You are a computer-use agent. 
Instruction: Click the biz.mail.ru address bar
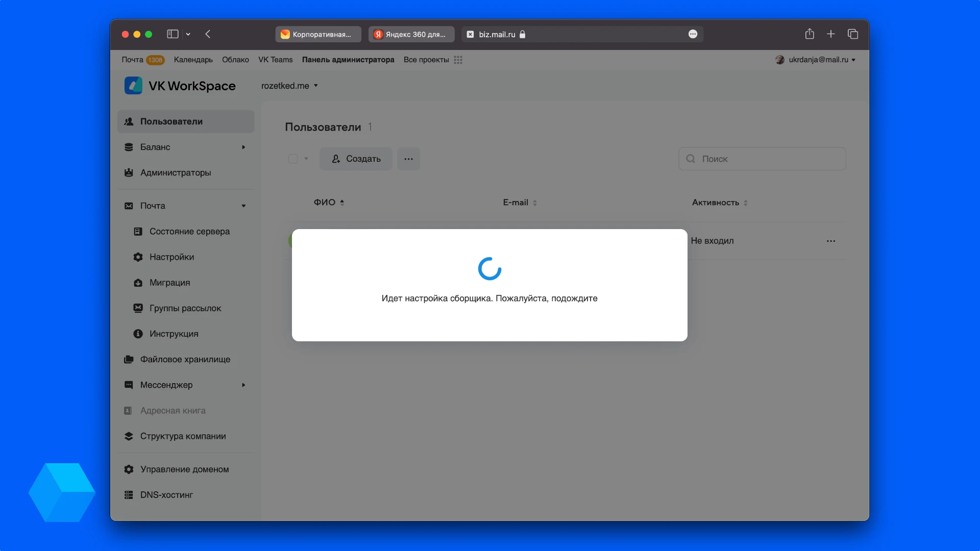582,34
